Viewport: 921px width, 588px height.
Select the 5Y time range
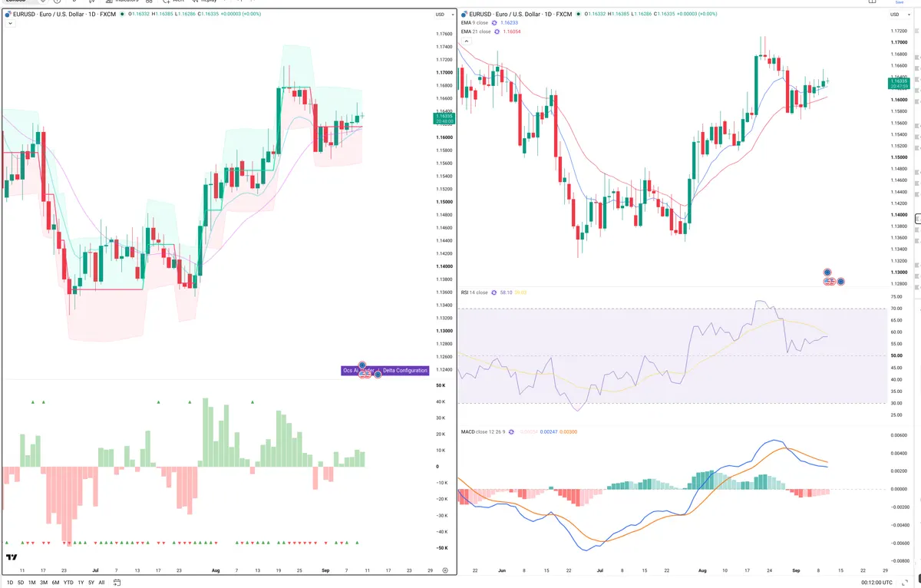(x=91, y=583)
